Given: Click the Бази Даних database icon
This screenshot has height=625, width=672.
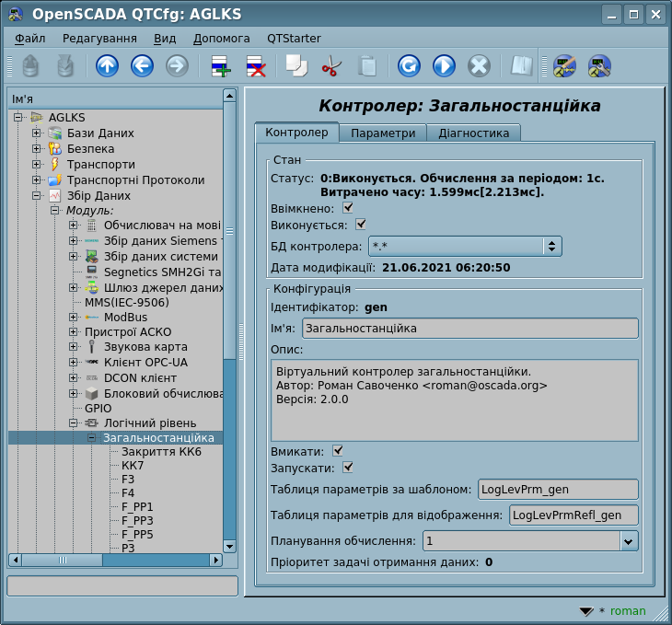Looking at the screenshot, I should coord(55,133).
